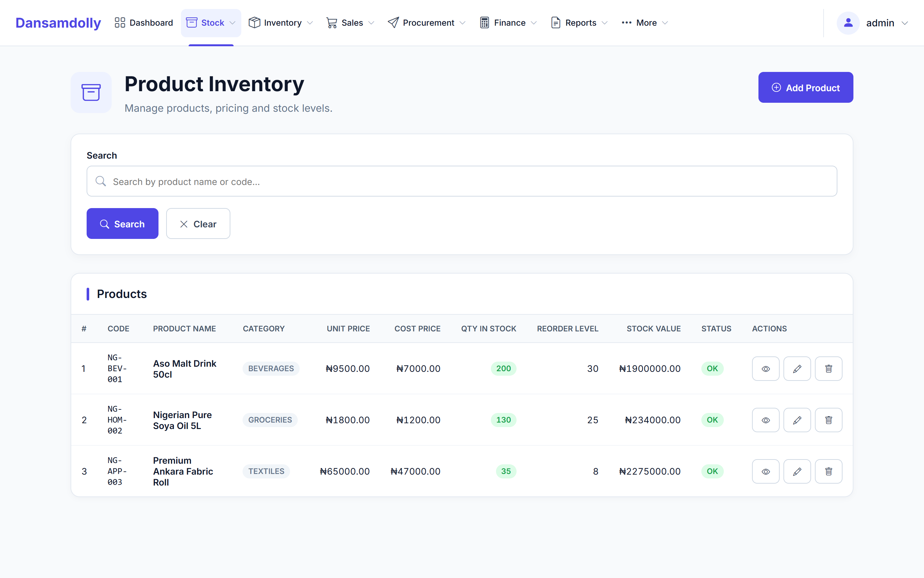The image size is (924, 578).
Task: Open the admin account dropdown chevron
Action: click(904, 23)
